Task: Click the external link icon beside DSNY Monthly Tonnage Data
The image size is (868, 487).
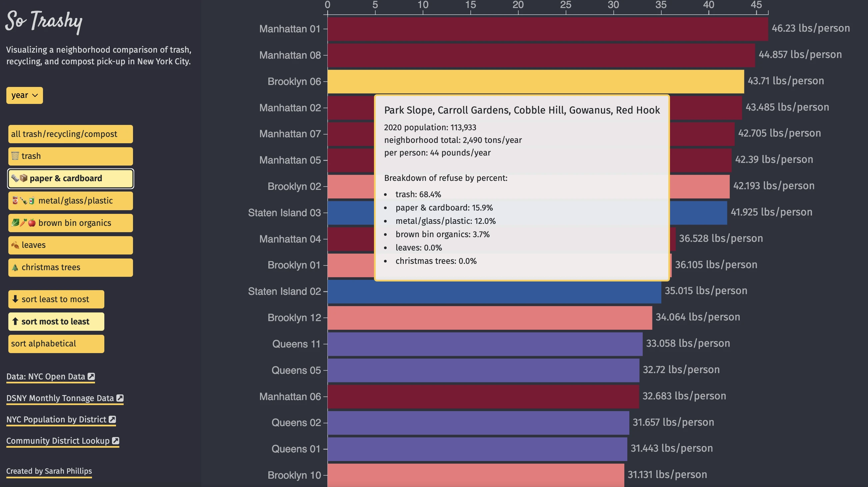Action: pyautogui.click(x=120, y=398)
